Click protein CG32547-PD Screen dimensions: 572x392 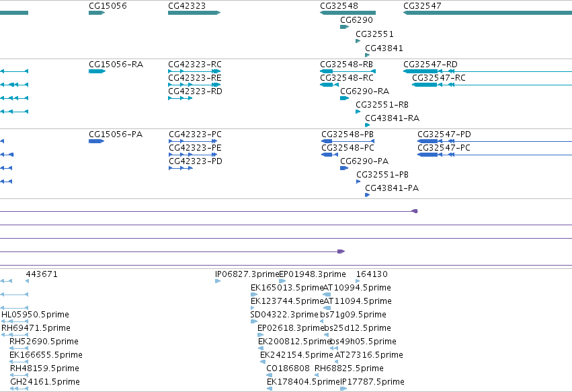444,134
